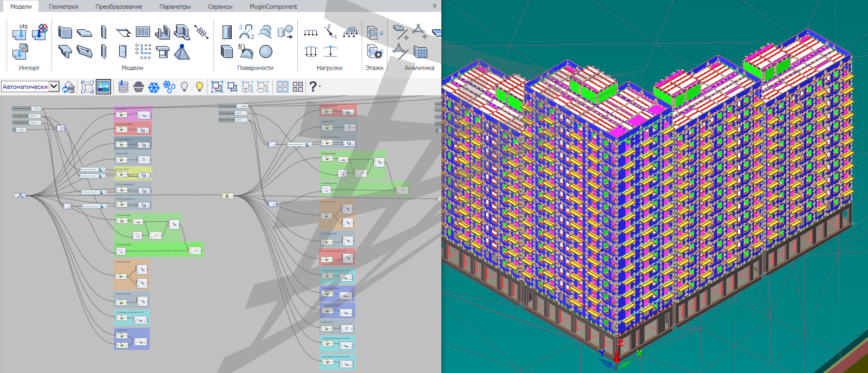Click the Поверхности group label
The width and height of the screenshot is (868, 373).
[x=255, y=68]
